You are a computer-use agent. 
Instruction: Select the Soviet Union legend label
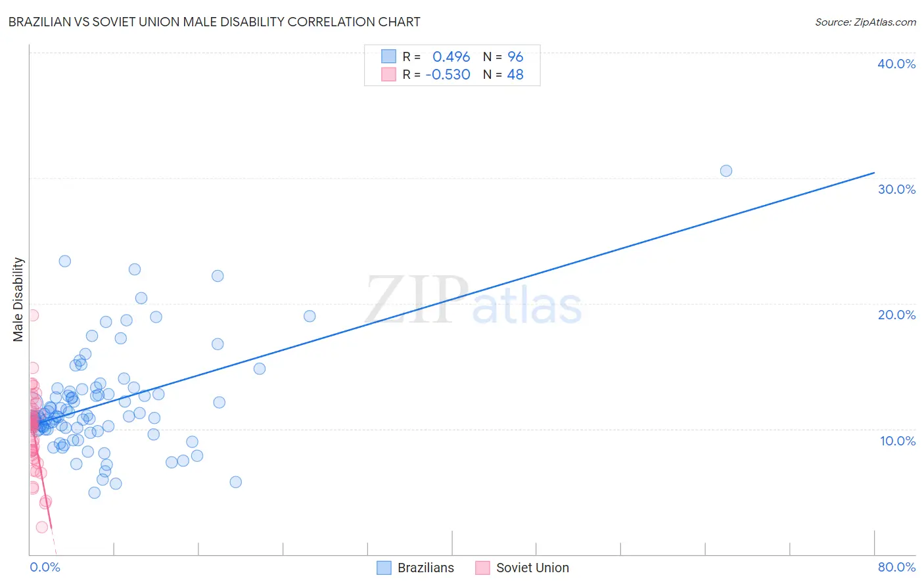click(x=532, y=568)
